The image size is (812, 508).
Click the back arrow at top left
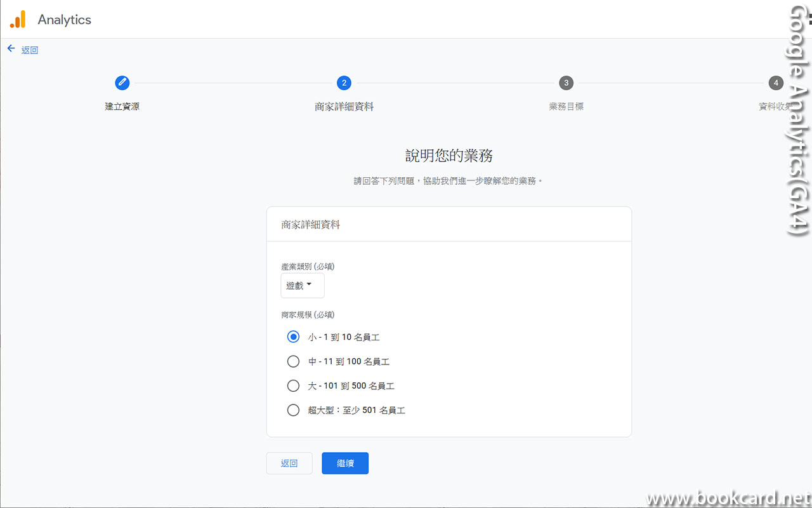[x=10, y=48]
